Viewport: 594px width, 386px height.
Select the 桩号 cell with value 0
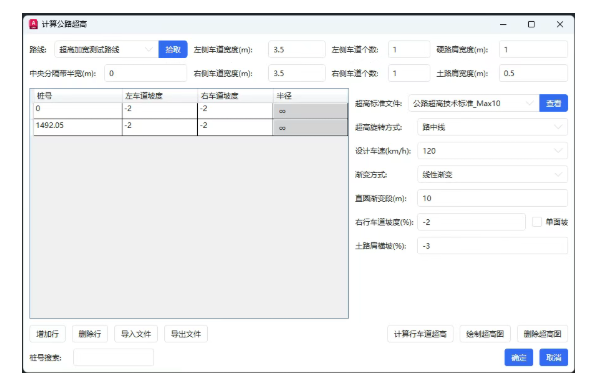coord(78,110)
